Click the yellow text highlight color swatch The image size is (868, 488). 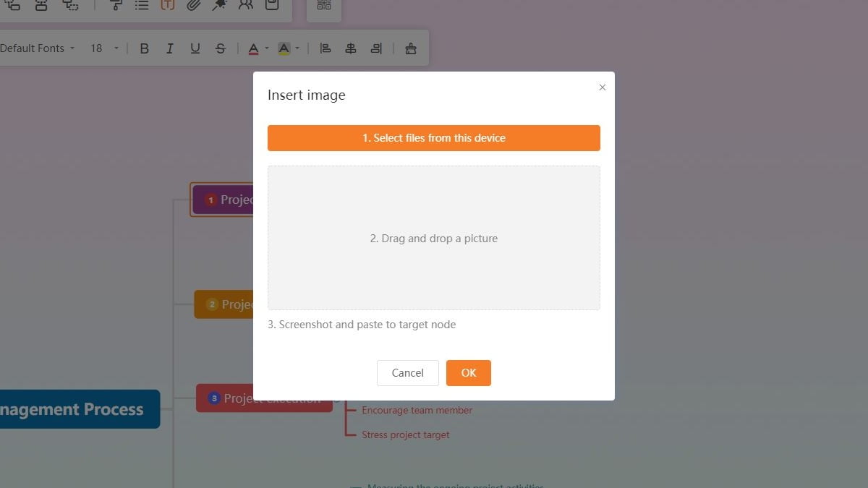[284, 48]
